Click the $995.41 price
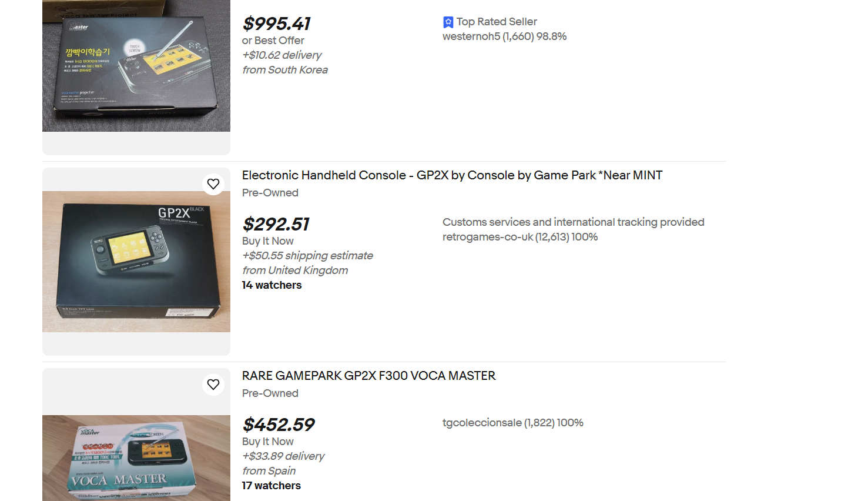 pyautogui.click(x=276, y=24)
